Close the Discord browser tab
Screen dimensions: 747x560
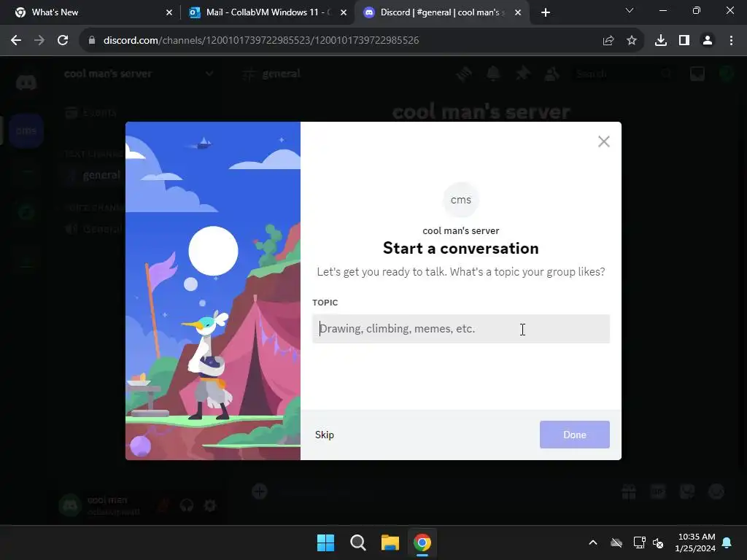(x=518, y=12)
